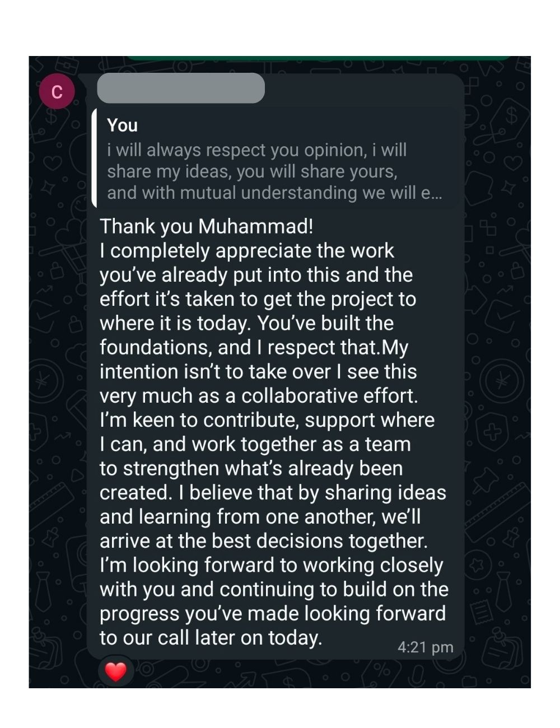The image size is (560, 728).
Task: Click "to our call later on today"
Action: pos(211,637)
